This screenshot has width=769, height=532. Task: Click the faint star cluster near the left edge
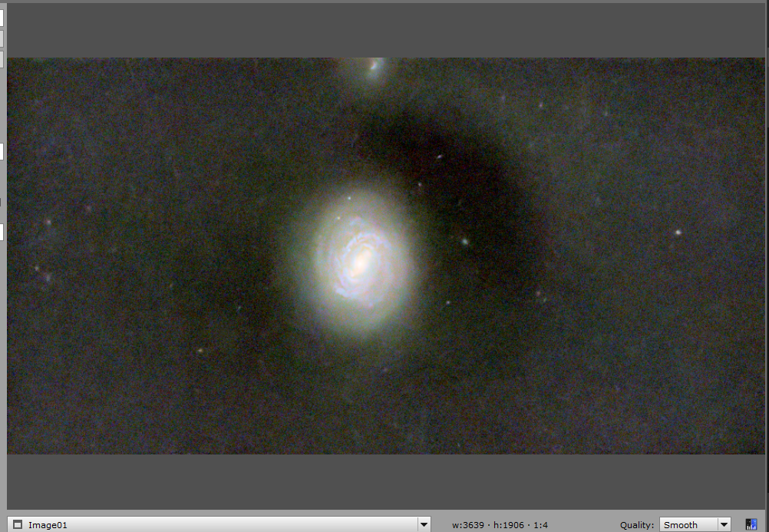coord(45,273)
